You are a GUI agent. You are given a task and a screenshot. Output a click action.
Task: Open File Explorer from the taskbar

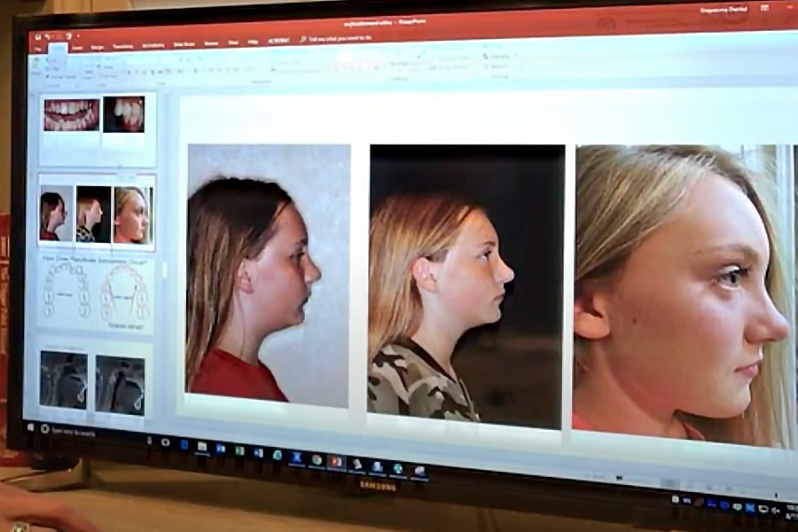pos(202,447)
